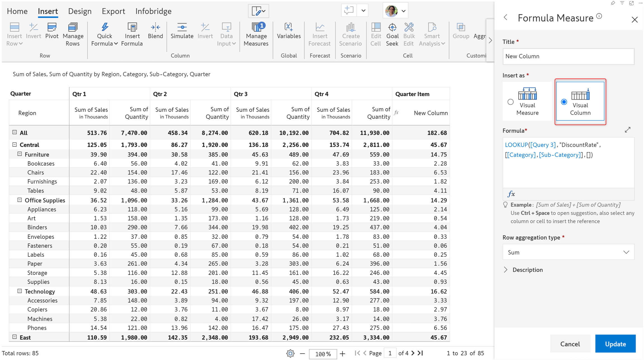Select the Visual Measure radio option
The width and height of the screenshot is (644, 361).
click(x=510, y=102)
